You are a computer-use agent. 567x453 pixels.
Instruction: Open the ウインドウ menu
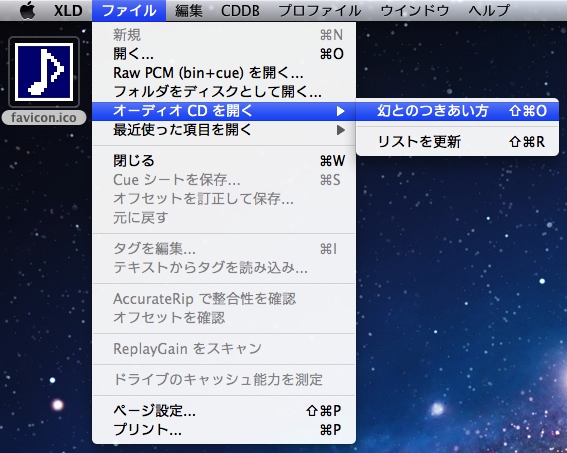(415, 10)
